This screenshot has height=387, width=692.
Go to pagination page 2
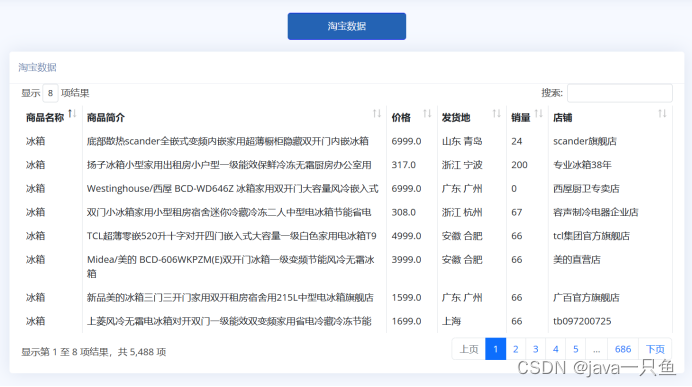(x=515, y=349)
